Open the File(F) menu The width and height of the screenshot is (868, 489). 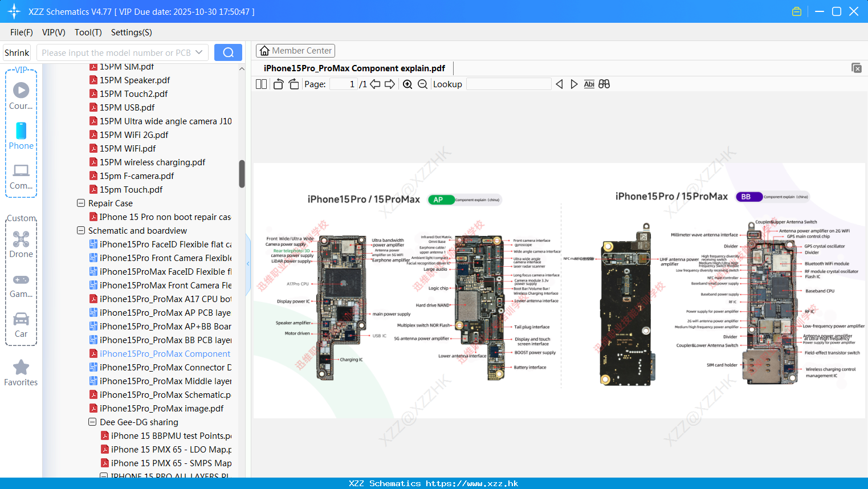tap(22, 32)
